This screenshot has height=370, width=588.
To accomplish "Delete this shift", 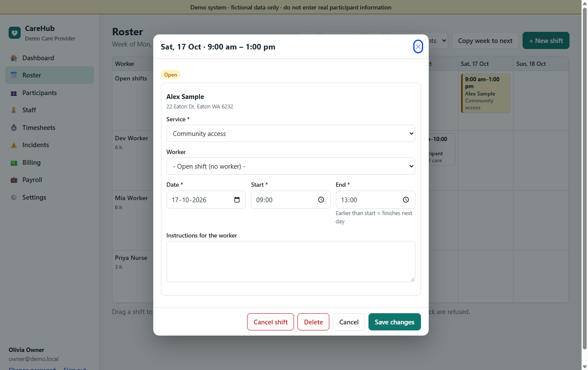I will [x=313, y=322].
